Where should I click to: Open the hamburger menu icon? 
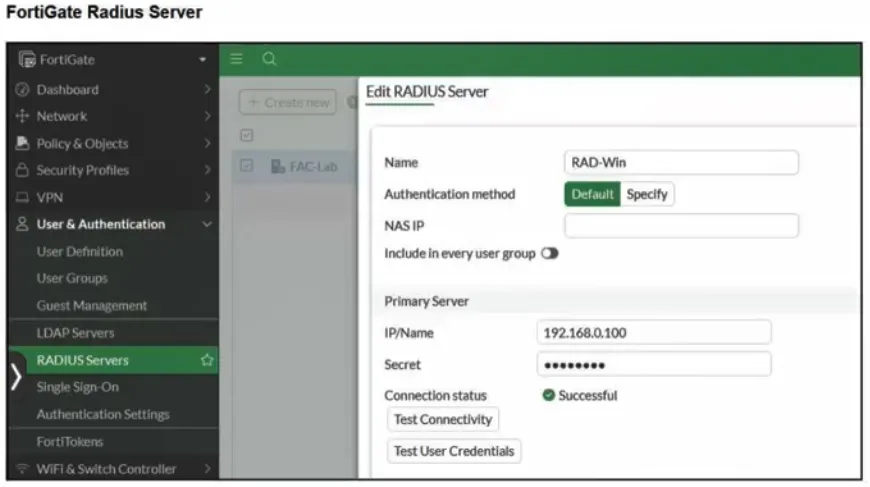pyautogui.click(x=236, y=59)
